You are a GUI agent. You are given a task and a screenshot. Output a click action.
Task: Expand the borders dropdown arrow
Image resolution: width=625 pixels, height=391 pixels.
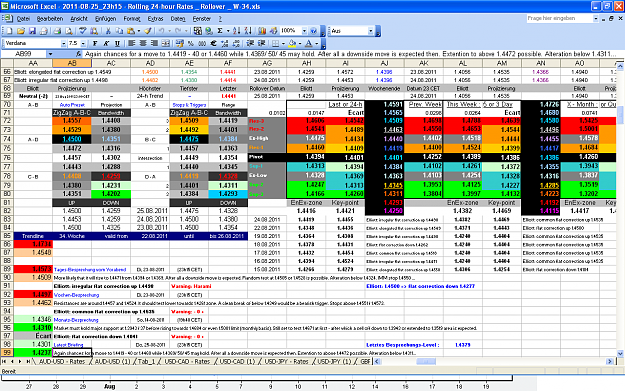(283, 43)
